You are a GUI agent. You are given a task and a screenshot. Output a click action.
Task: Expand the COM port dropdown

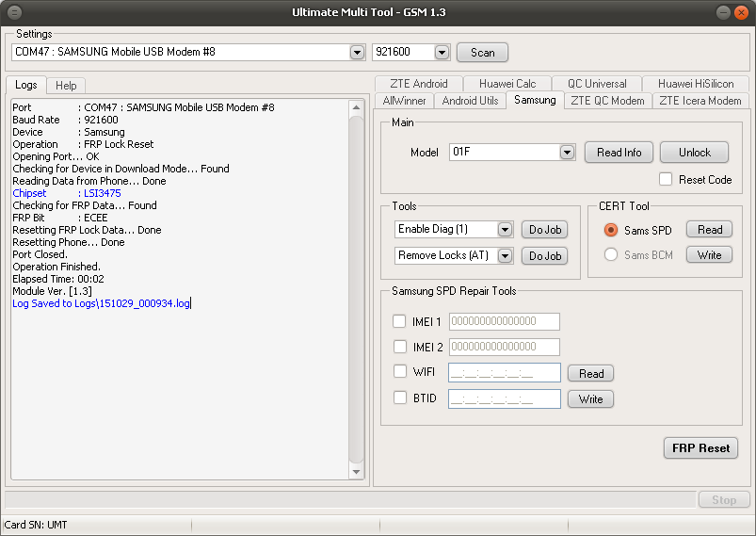coord(357,52)
